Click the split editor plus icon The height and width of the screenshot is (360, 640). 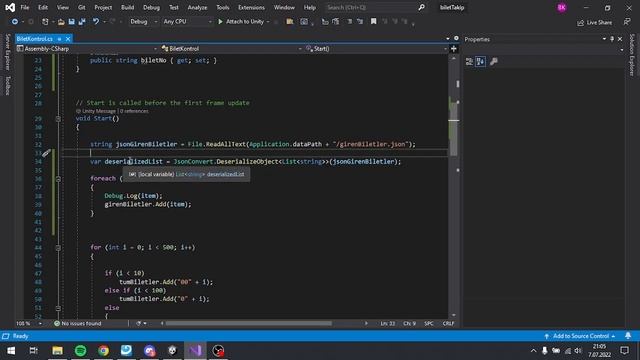point(453,49)
